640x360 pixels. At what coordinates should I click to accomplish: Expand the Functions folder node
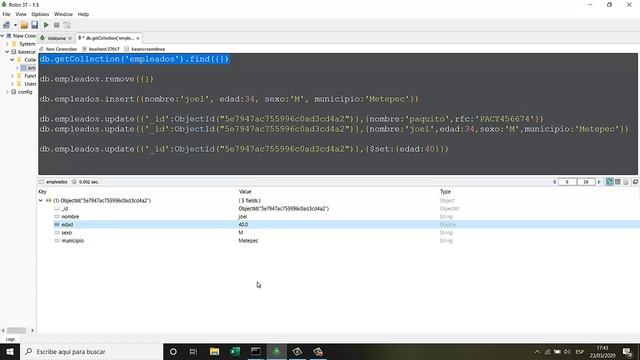tap(12, 76)
